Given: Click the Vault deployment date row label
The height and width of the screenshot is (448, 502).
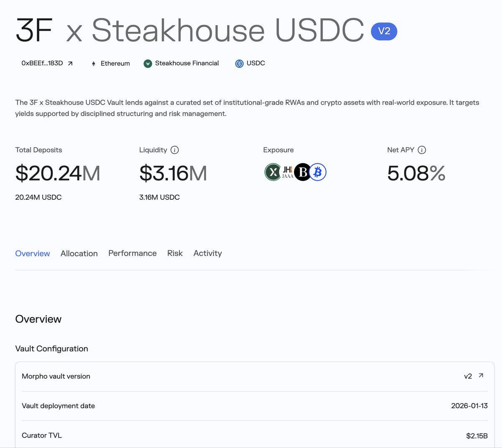Looking at the screenshot, I should point(58,406).
